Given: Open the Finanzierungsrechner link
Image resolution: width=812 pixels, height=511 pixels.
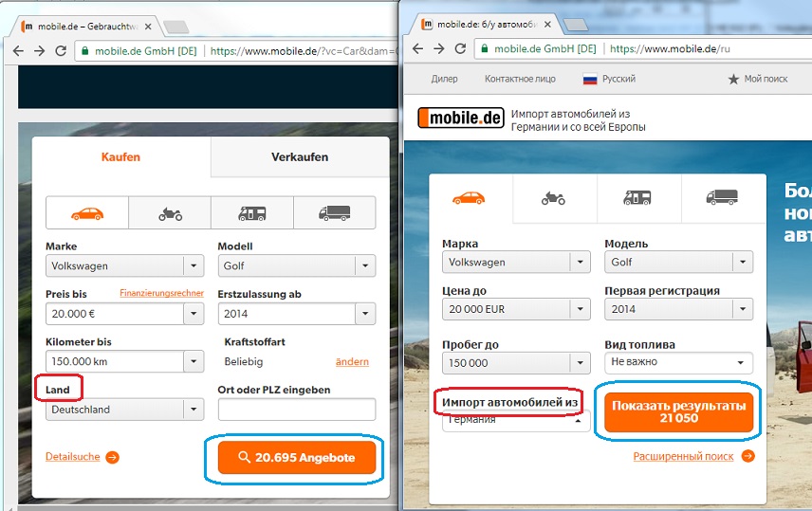Looking at the screenshot, I should [x=161, y=293].
